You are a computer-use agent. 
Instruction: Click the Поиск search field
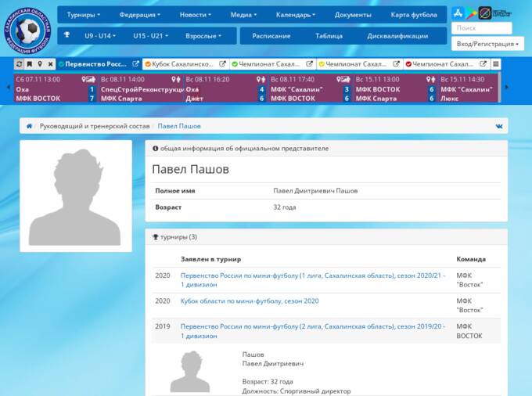click(x=487, y=28)
